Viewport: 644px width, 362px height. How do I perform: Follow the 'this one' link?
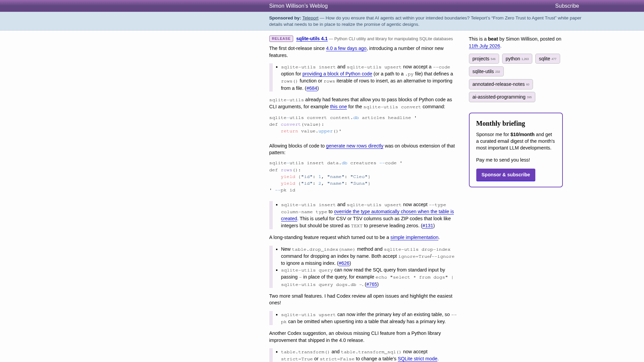click(x=338, y=107)
